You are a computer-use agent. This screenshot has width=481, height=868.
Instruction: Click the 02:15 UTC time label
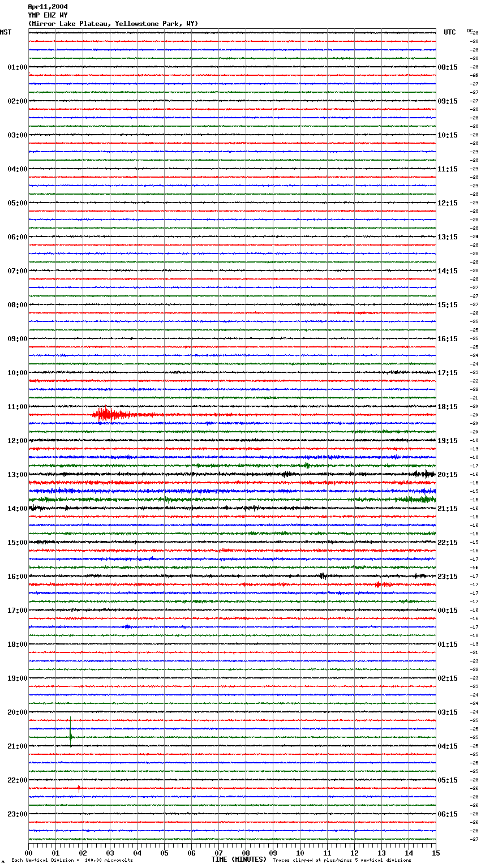pos(448,678)
